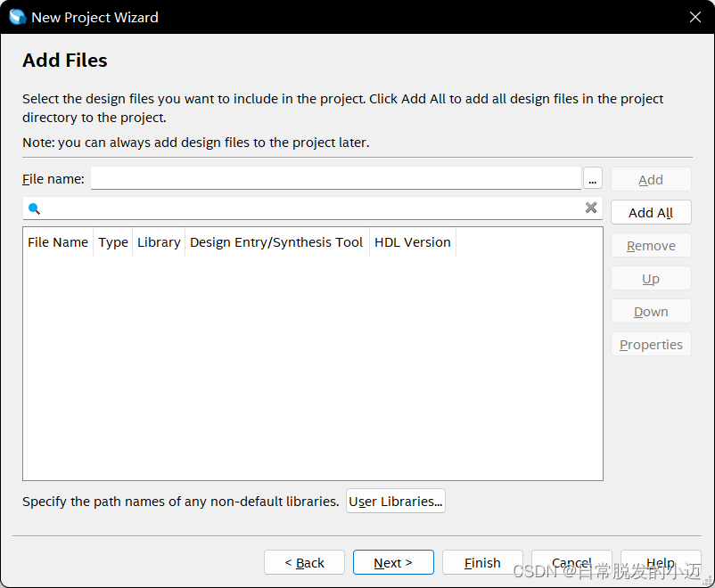Cancel the New Project Wizard
The height and width of the screenshot is (588, 715).
click(571, 562)
